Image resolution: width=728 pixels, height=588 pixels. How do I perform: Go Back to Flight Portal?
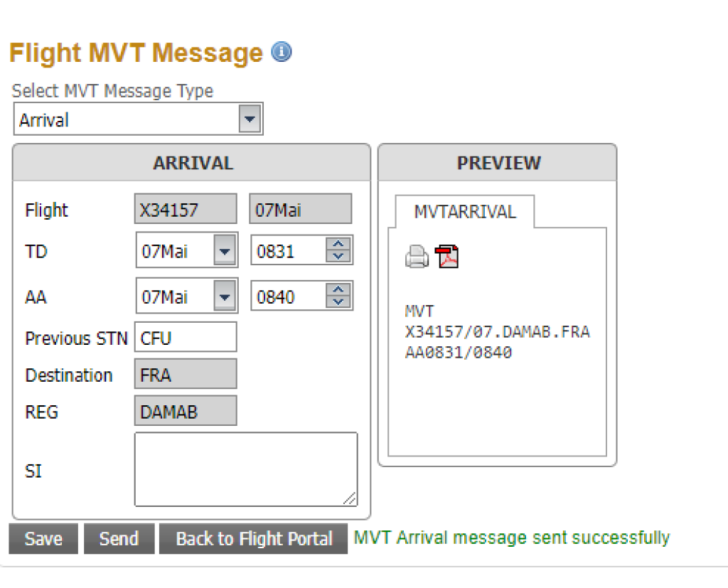pyautogui.click(x=254, y=539)
